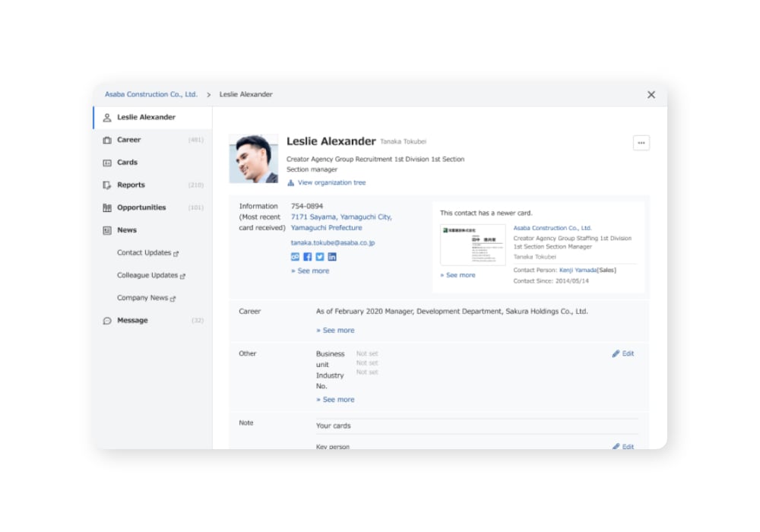Expand See more in Other section
This screenshot has height=532, width=760.
tap(335, 400)
